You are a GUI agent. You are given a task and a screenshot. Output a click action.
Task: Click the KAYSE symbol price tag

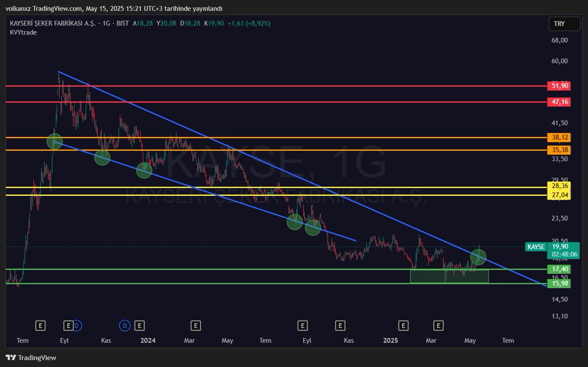[535, 247]
